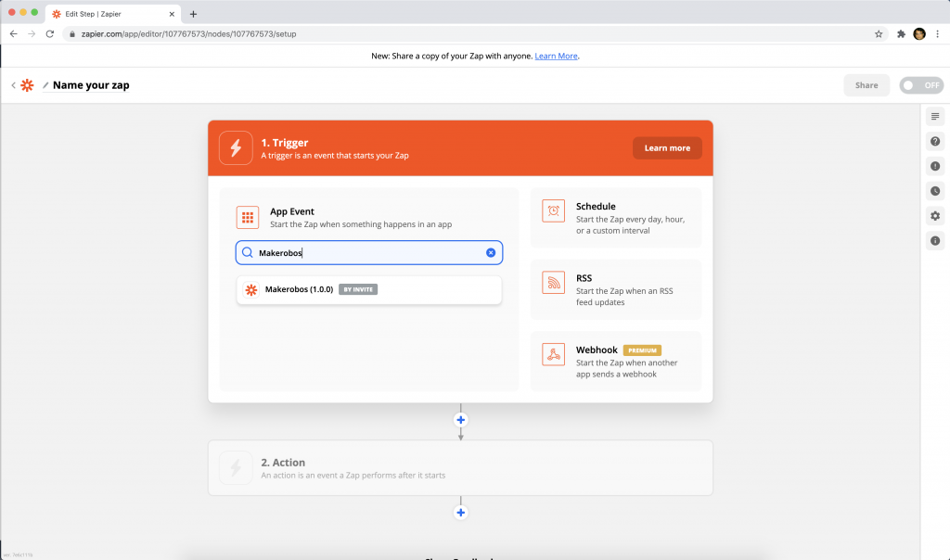Screen dimensions: 950x560
Task: Close the Edit Step | Zapier tab
Action: point(172,14)
